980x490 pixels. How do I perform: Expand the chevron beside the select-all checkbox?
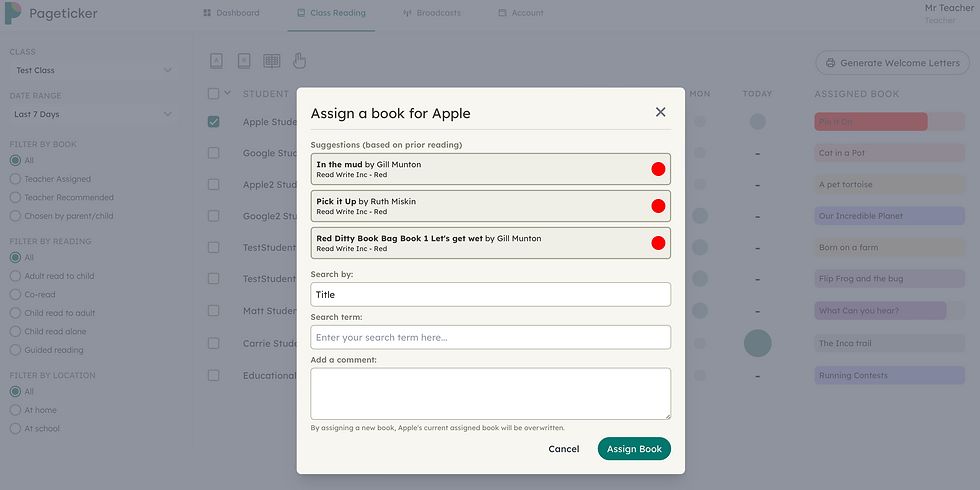point(228,92)
